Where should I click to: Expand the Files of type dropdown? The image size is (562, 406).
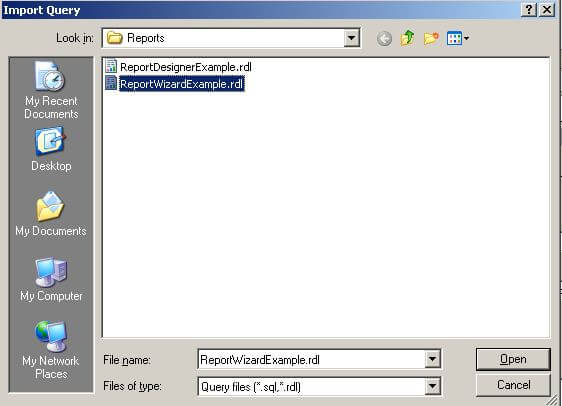coord(432,386)
